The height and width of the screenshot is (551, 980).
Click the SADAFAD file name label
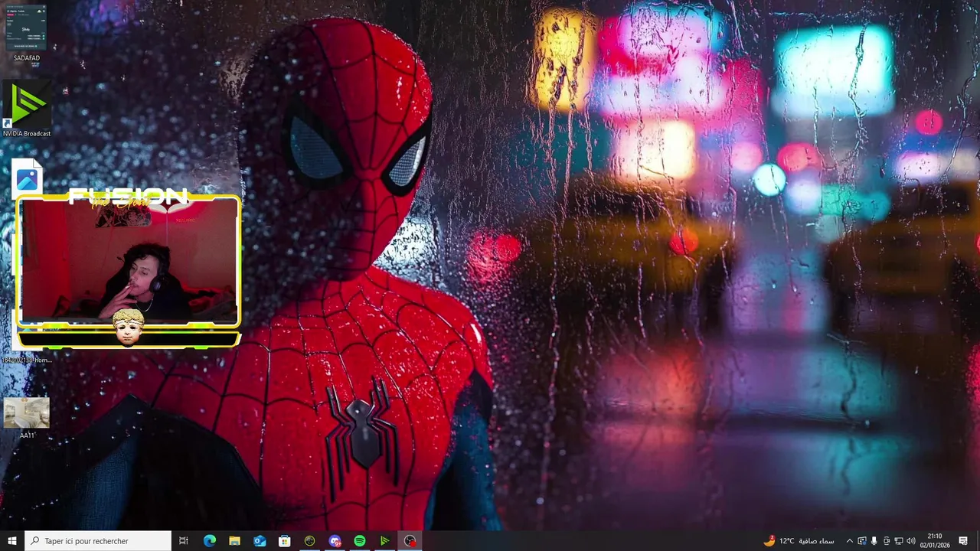[27, 58]
